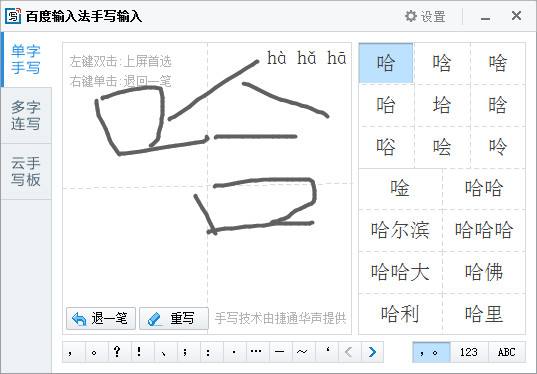Image resolution: width=537 pixels, height=374 pixels.
Task: Choose candidate character 垥 with earth radical
Action: click(x=442, y=105)
